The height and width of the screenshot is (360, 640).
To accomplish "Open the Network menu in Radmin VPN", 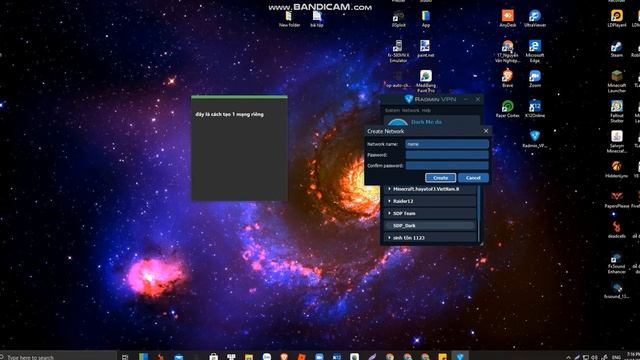I will [411, 111].
